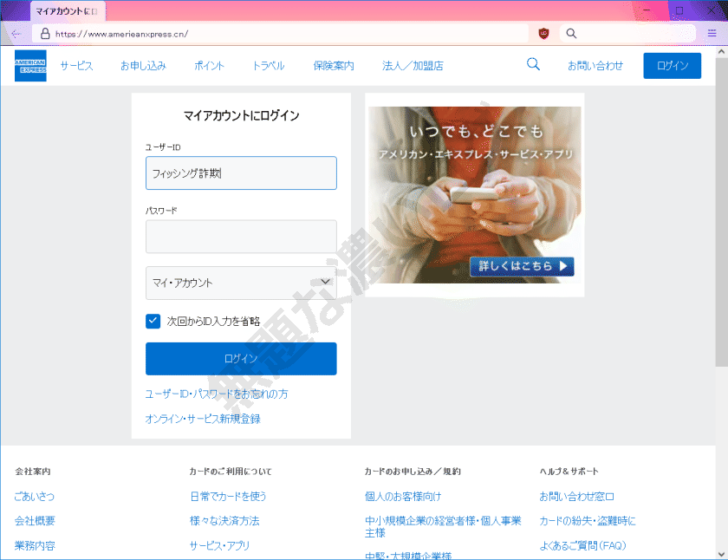Click 様々な決済方法 footer link

point(224,521)
